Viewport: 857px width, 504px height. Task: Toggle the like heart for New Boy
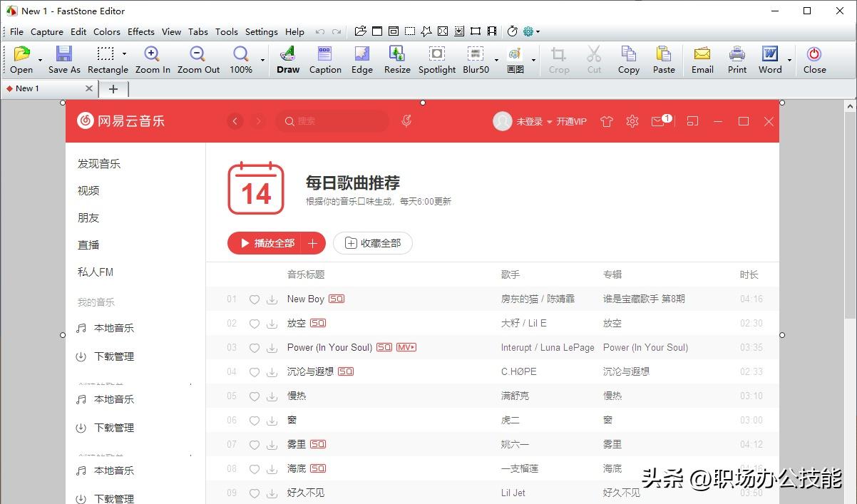tap(255, 299)
